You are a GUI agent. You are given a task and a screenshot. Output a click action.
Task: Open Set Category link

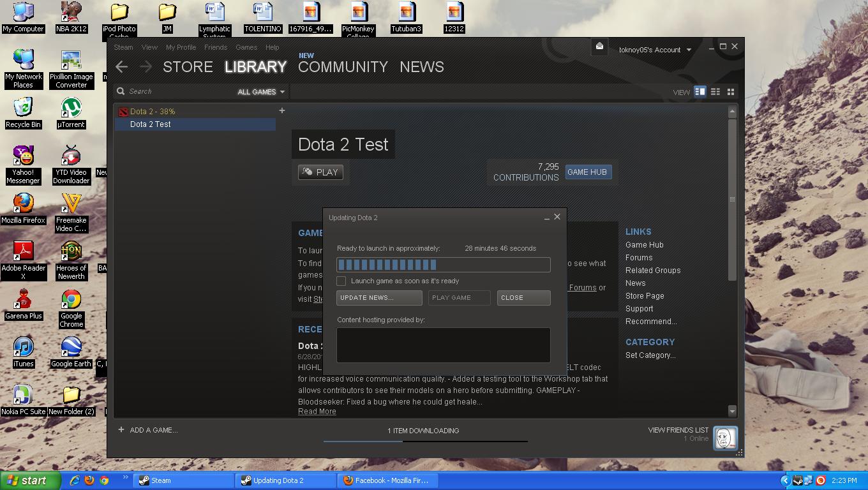click(x=650, y=355)
